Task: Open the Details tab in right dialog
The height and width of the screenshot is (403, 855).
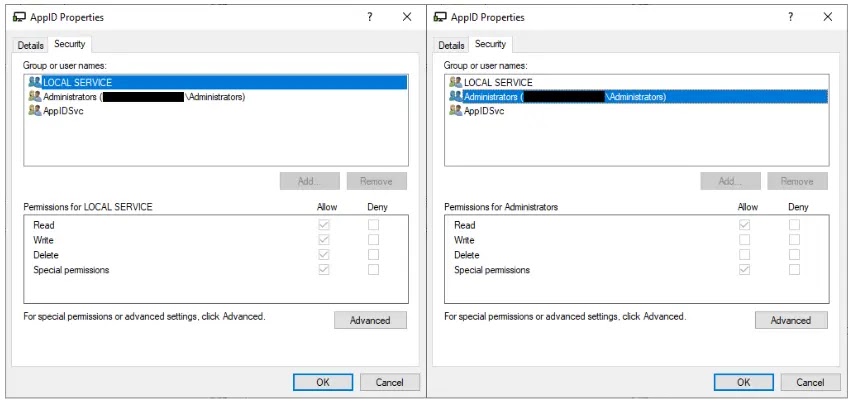Action: tap(452, 45)
